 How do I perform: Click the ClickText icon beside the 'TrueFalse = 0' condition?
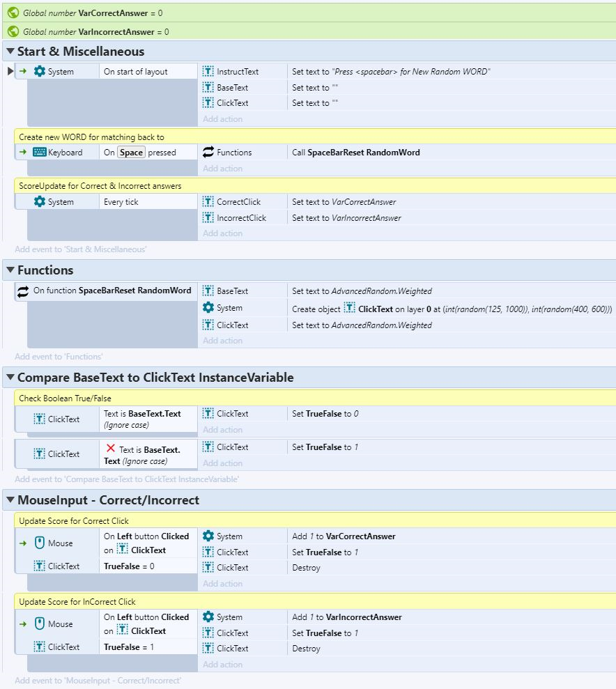tap(40, 566)
